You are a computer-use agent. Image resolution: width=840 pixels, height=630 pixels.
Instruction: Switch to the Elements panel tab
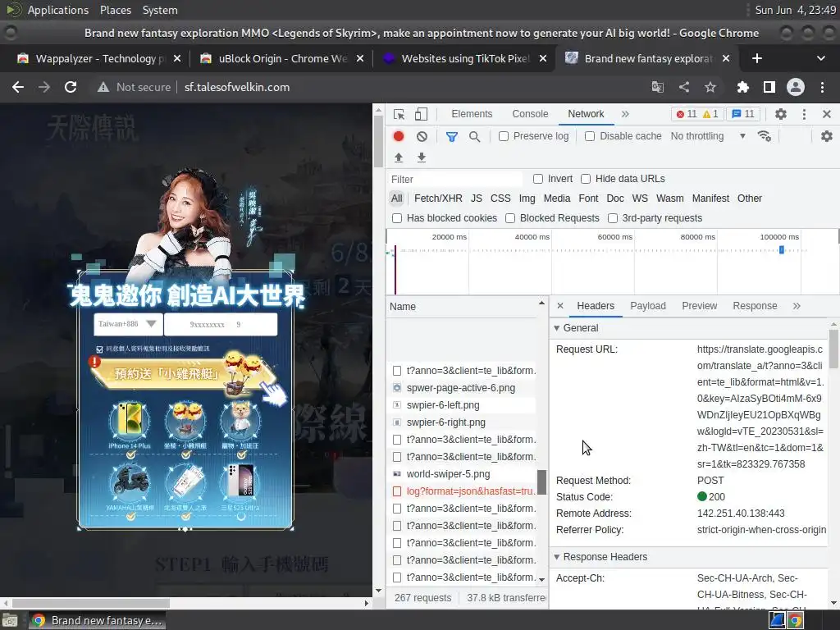[472, 114]
